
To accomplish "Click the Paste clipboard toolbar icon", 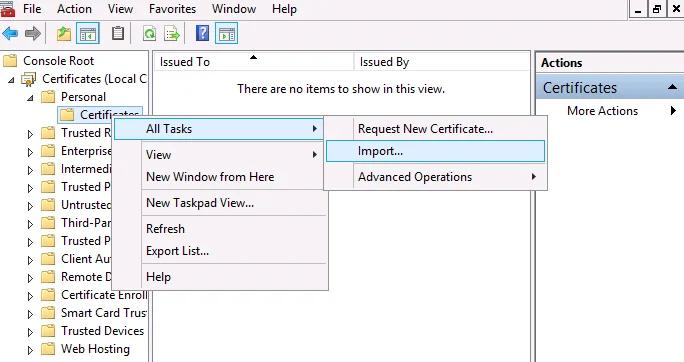I will coord(118,34).
